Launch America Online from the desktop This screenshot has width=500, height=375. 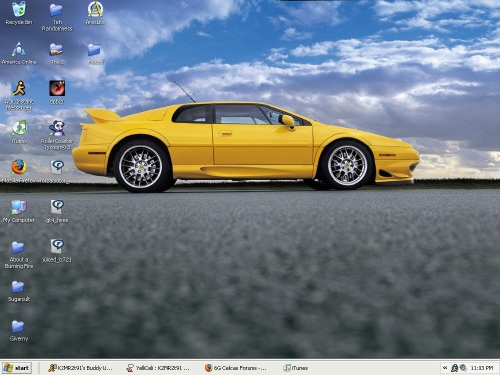point(19,53)
